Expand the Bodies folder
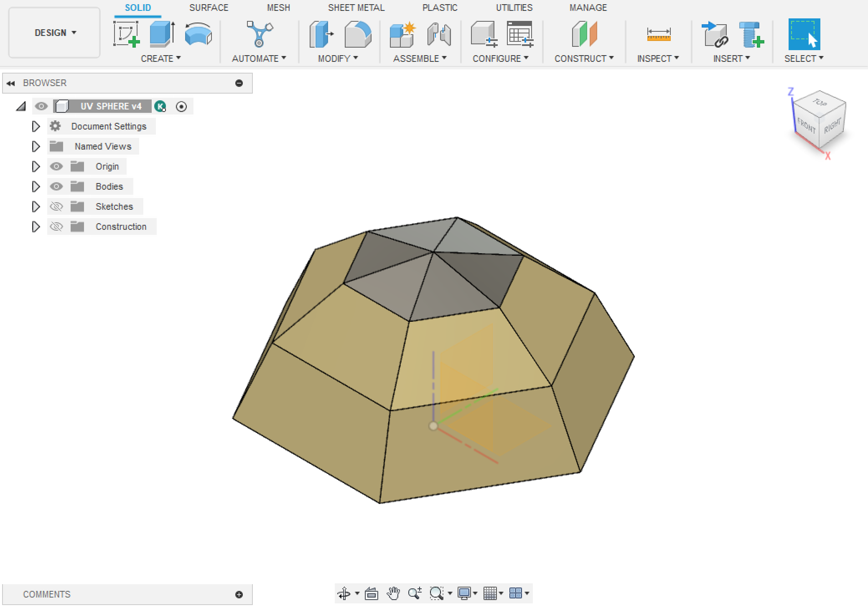This screenshot has width=868, height=608. click(x=36, y=186)
